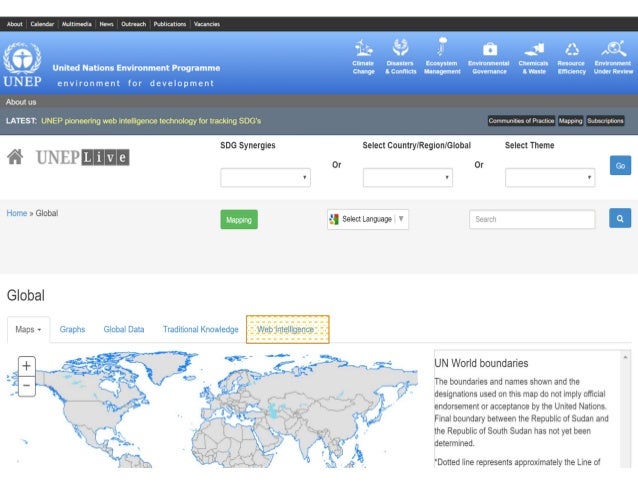Open the Select Language dropdown
The image size is (638, 483).
click(368, 219)
